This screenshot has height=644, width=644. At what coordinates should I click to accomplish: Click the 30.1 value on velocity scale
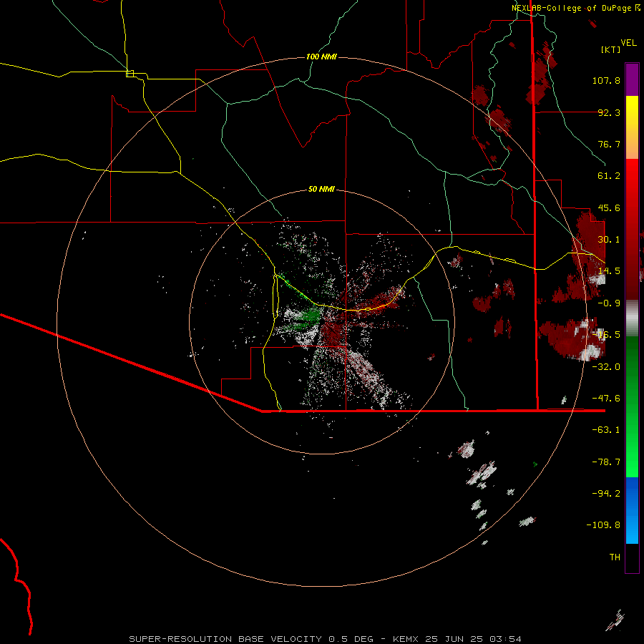click(x=609, y=240)
